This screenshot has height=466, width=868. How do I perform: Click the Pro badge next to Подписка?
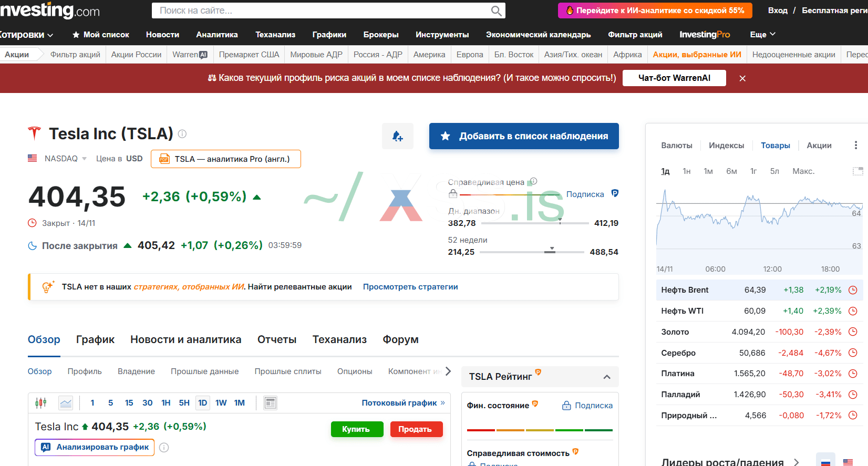615,193
